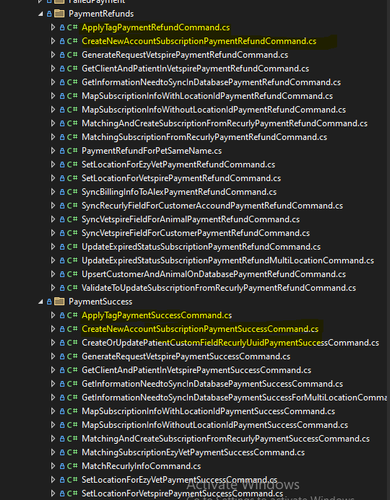Expand CreateNewAccountSubscriptionPaymentRefundCommand.cs node
The width and height of the screenshot is (390, 500).
pos(53,41)
